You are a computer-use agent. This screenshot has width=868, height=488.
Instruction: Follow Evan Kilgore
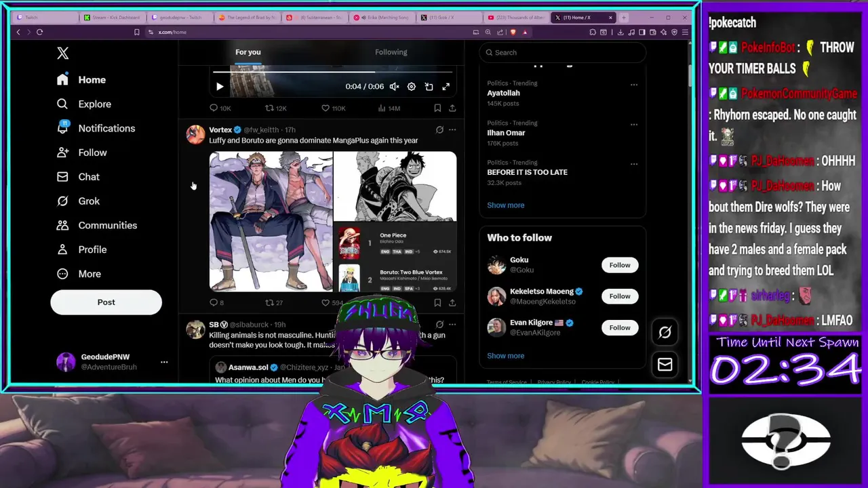[620, 327]
